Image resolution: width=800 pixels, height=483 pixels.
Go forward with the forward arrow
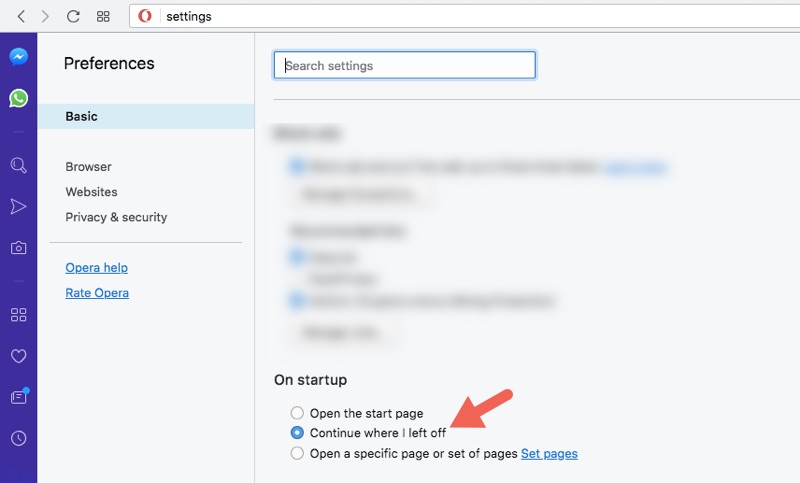(45, 16)
